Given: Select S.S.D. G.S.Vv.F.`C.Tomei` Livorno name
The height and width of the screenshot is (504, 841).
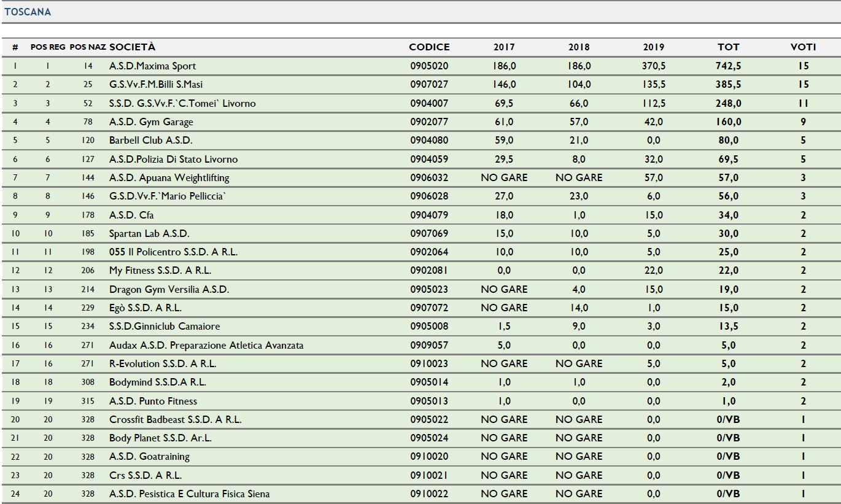Looking at the screenshot, I should pos(182,103).
